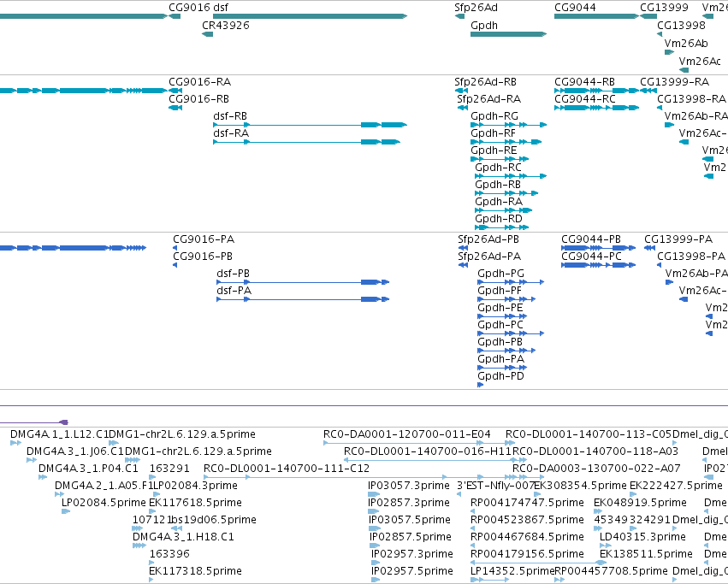The height and width of the screenshot is (584, 728).
Task: Select the CG9044 gene bar in top track
Action: point(596,16)
